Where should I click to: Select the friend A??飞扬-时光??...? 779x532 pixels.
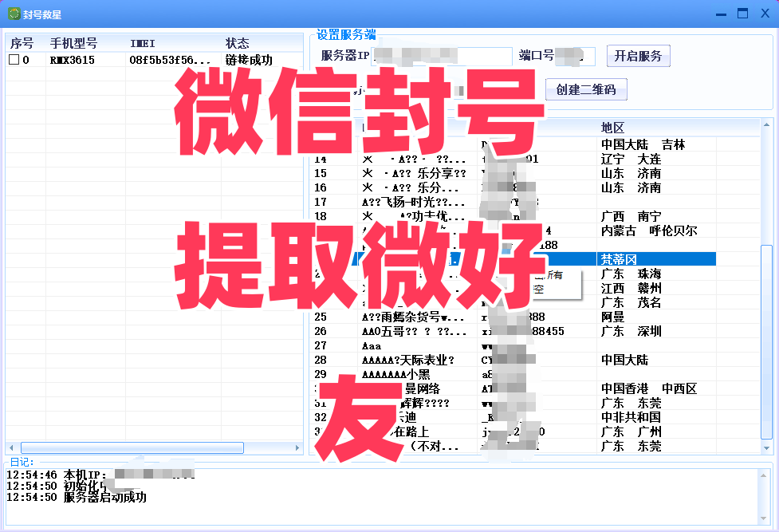[x=413, y=202]
